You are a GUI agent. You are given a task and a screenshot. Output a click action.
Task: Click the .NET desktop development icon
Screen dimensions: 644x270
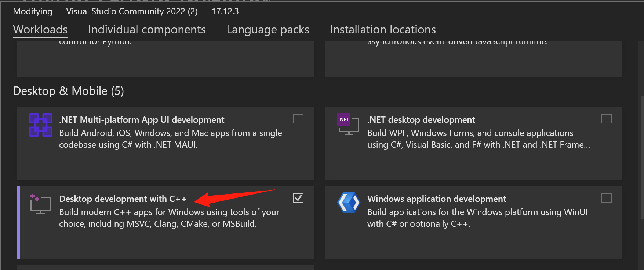[348, 124]
